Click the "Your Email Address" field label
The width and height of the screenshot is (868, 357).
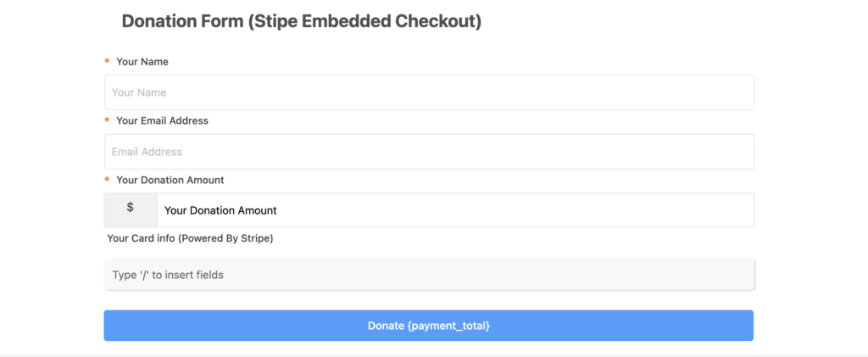(162, 120)
